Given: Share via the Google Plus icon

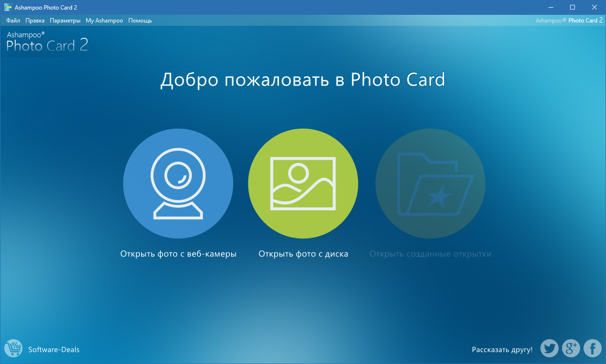Looking at the screenshot, I should pos(571,348).
